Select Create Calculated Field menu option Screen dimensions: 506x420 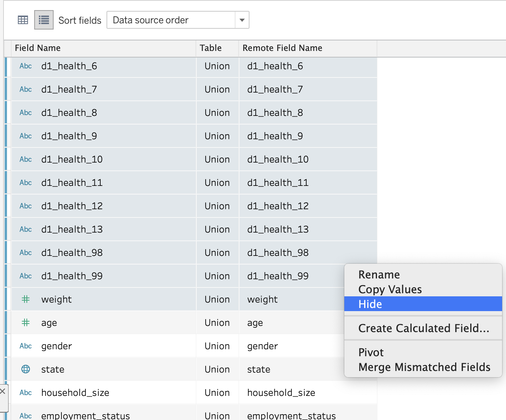[x=423, y=328]
